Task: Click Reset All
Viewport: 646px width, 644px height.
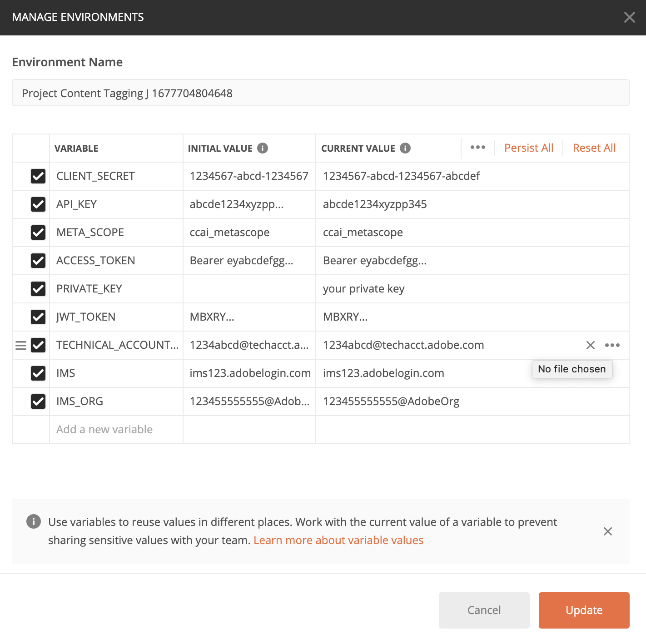Action: tap(594, 148)
